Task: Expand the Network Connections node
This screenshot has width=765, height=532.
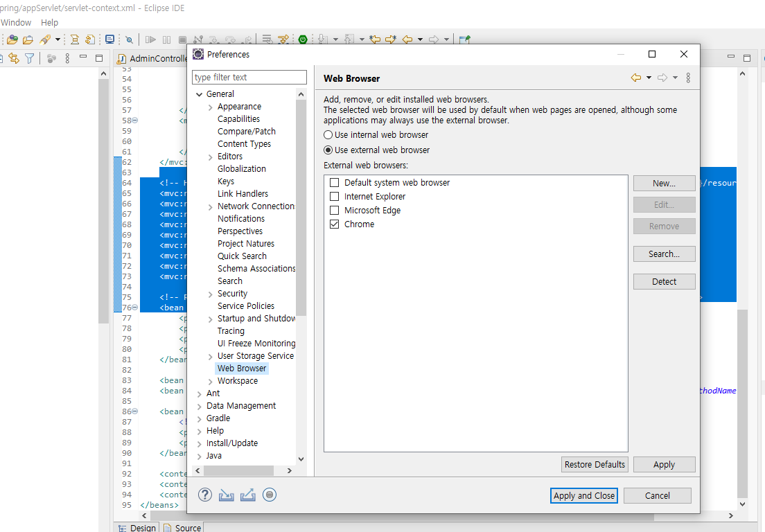Action: coord(210,206)
